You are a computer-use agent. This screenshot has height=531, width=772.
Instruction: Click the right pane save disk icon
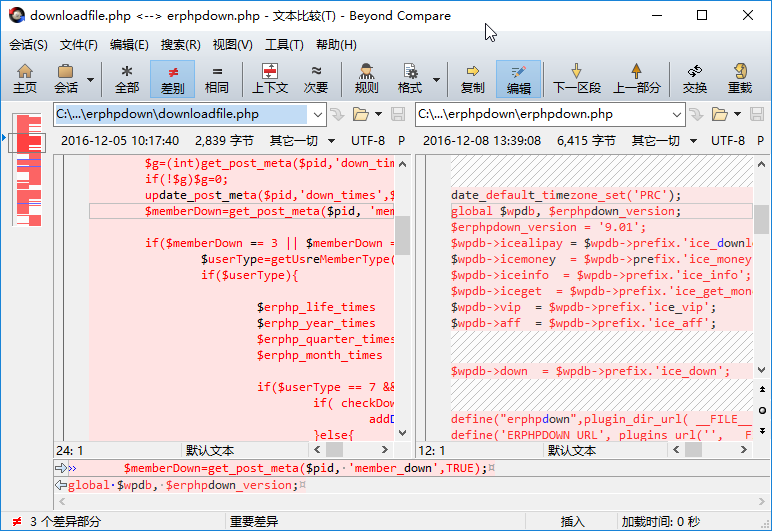tap(757, 115)
